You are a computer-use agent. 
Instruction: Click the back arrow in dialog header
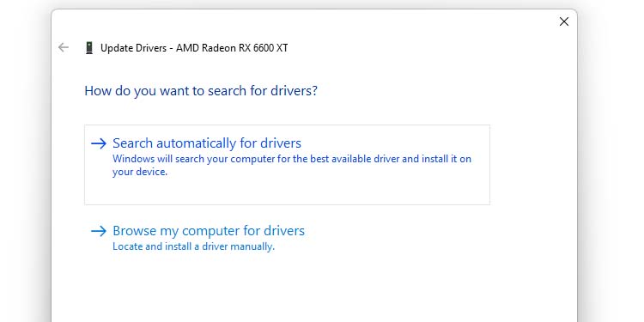64,47
